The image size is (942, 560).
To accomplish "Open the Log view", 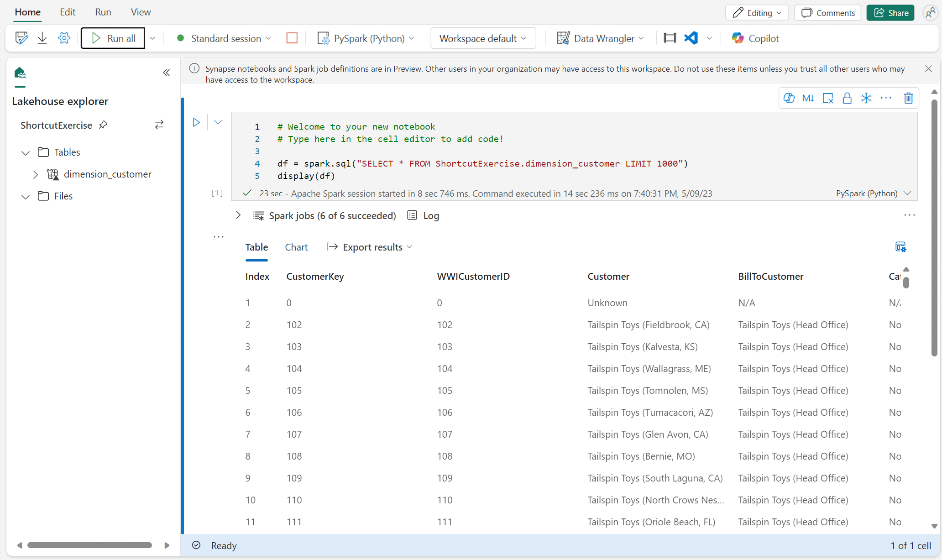I will [x=423, y=215].
